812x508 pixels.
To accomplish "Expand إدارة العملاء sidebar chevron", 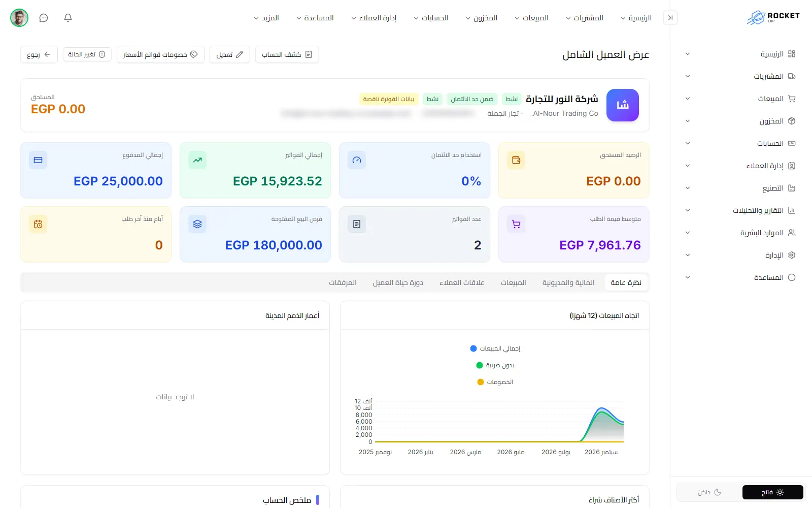I will click(688, 166).
